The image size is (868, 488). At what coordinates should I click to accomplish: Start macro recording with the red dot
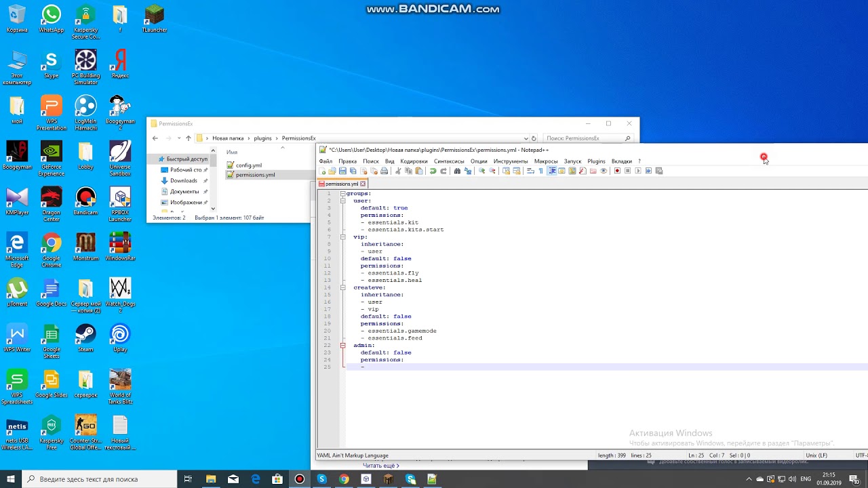click(617, 171)
